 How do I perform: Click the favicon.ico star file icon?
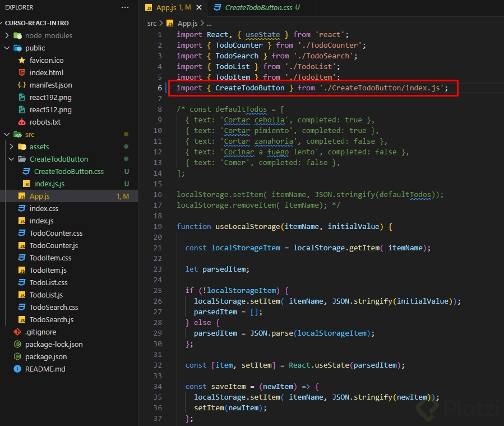point(22,60)
